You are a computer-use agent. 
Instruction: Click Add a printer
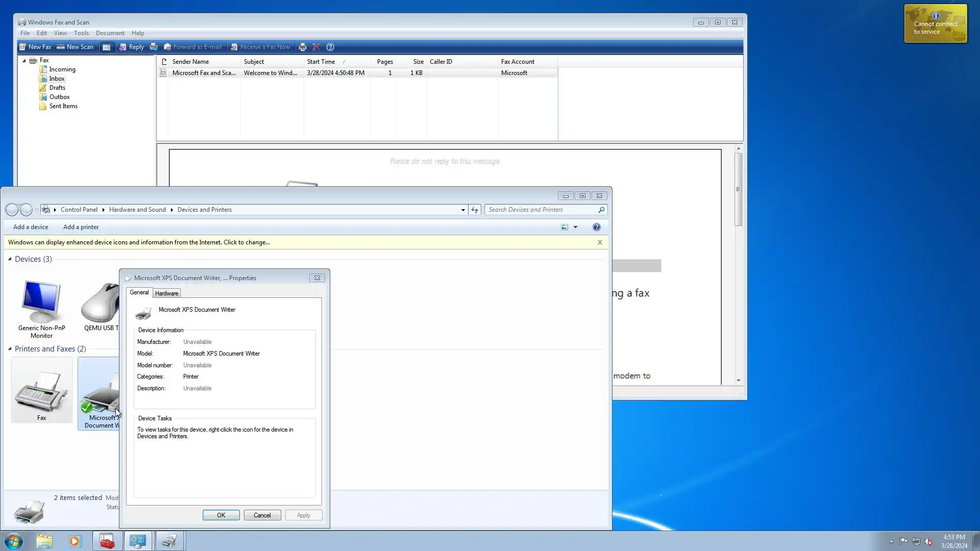81,227
